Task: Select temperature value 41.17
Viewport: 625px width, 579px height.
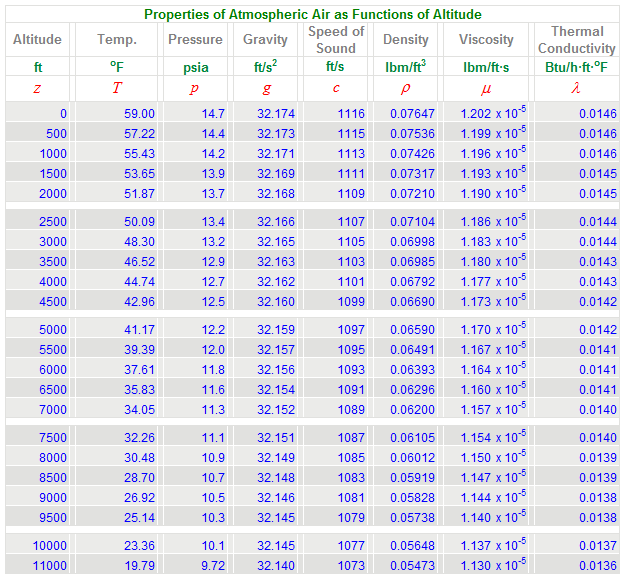Action: (139, 330)
